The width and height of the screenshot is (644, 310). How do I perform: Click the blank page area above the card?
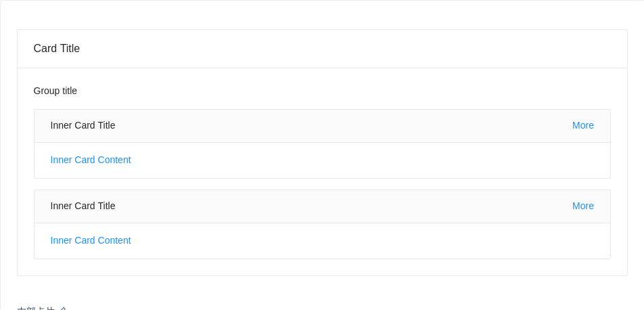322,15
